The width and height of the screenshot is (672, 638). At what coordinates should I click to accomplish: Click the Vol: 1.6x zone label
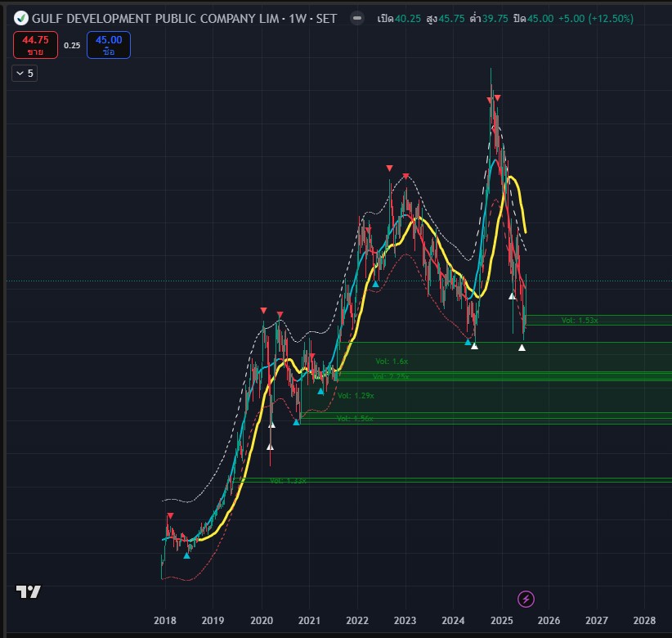point(392,362)
